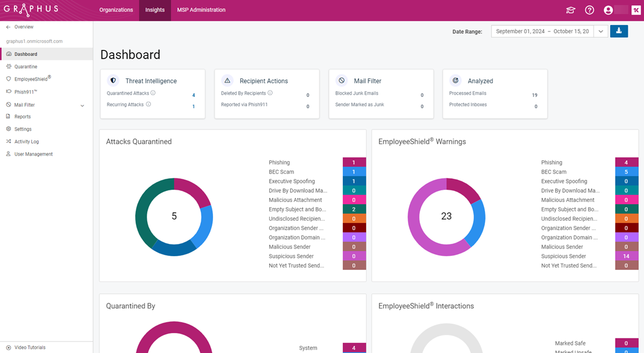The image size is (644, 353).
Task: Switch to the Organizations tab
Action: [116, 10]
